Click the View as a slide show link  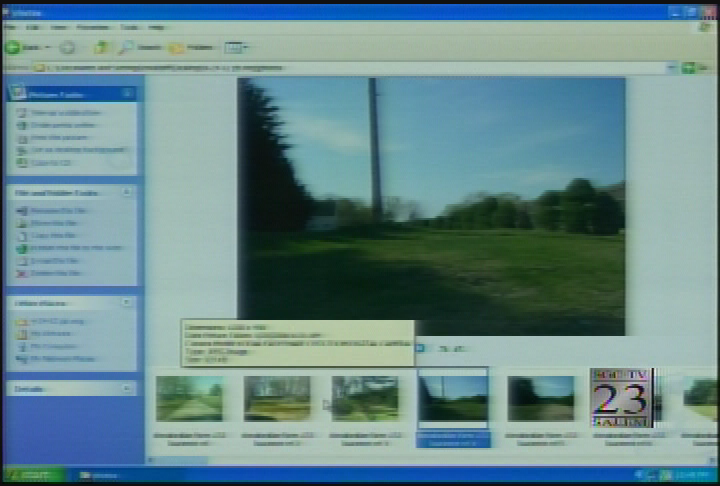64,113
